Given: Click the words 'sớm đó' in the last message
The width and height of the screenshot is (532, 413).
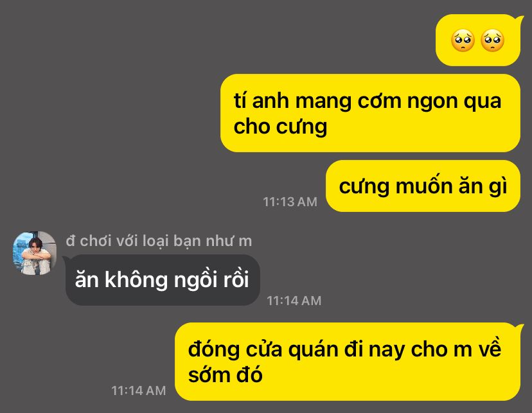Looking at the screenshot, I should point(226,375).
